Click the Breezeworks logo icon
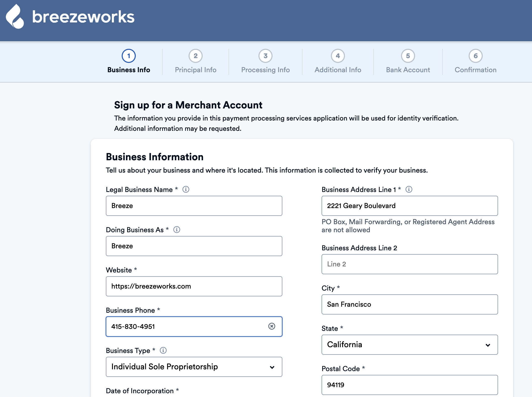This screenshot has width=532, height=397. (x=15, y=17)
